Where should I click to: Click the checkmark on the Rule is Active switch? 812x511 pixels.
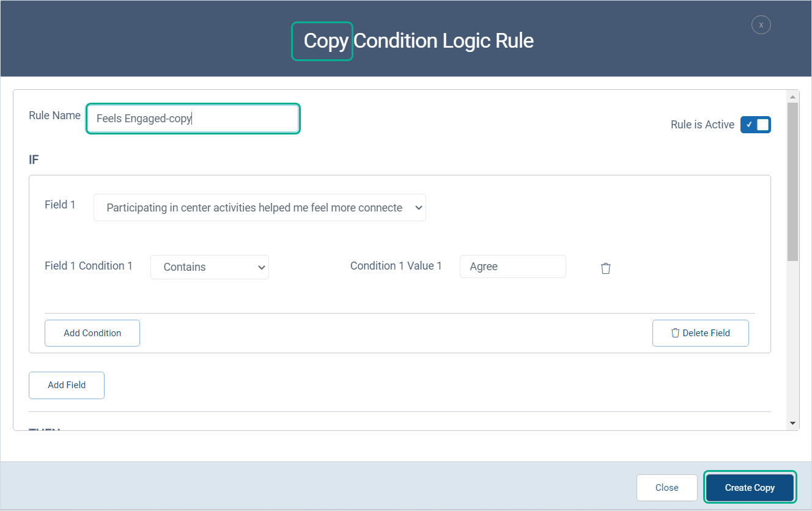748,124
